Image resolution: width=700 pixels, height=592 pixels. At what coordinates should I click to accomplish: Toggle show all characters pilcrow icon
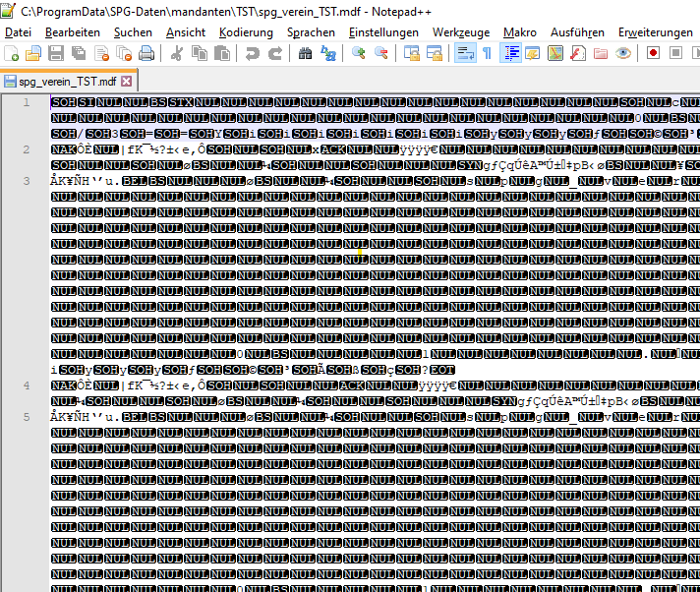487,53
